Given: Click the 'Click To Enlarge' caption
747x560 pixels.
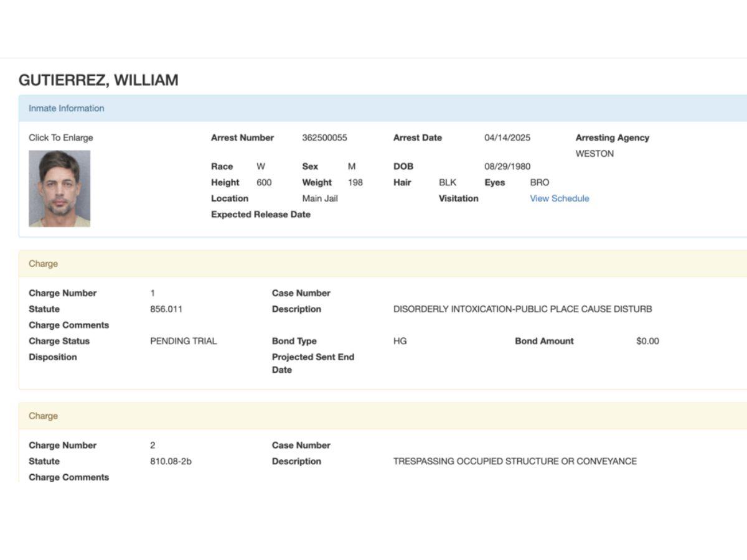Looking at the screenshot, I should [60, 138].
